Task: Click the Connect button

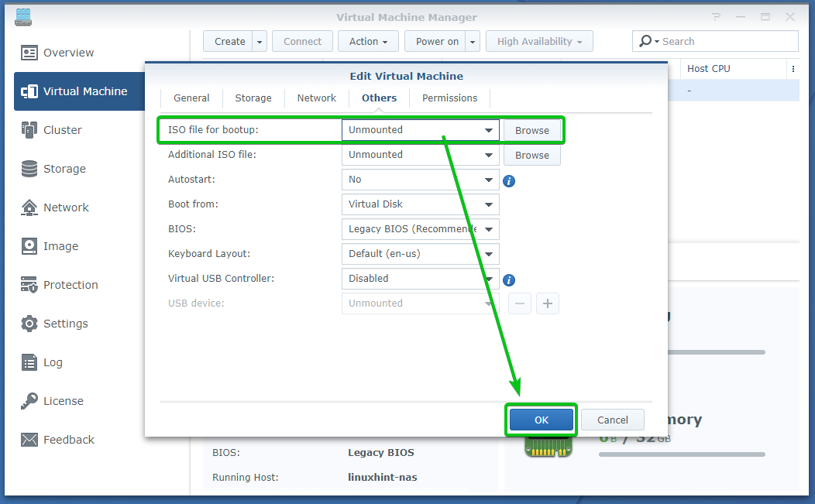Action: [x=302, y=42]
